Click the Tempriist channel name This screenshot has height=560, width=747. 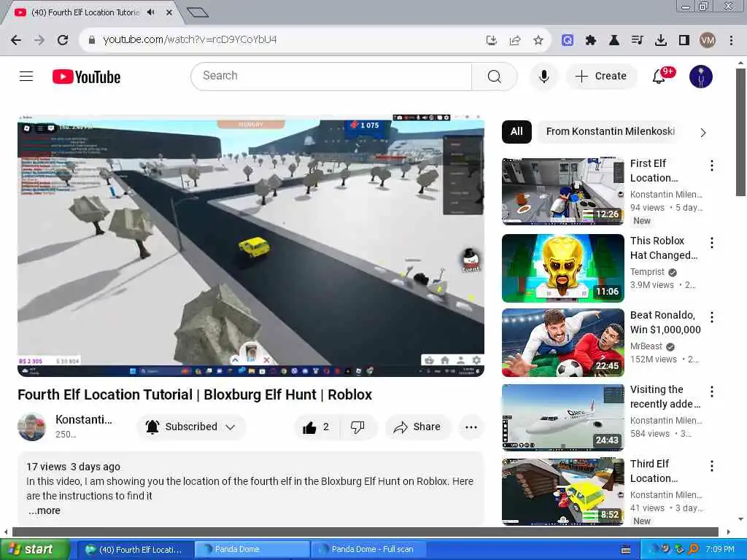pyautogui.click(x=647, y=272)
